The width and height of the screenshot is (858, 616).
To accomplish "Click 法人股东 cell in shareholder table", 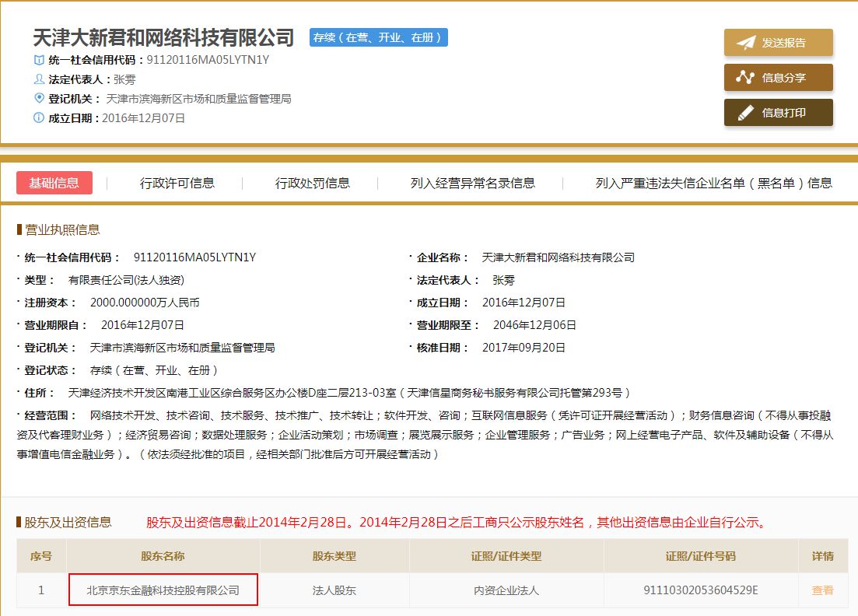I will (334, 590).
